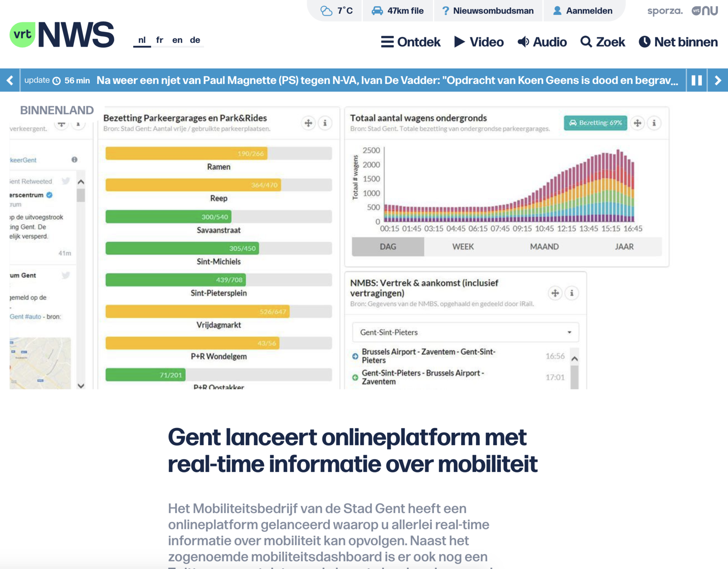Click Twitter widget scroll up arrow
728x569 pixels.
pyautogui.click(x=81, y=182)
